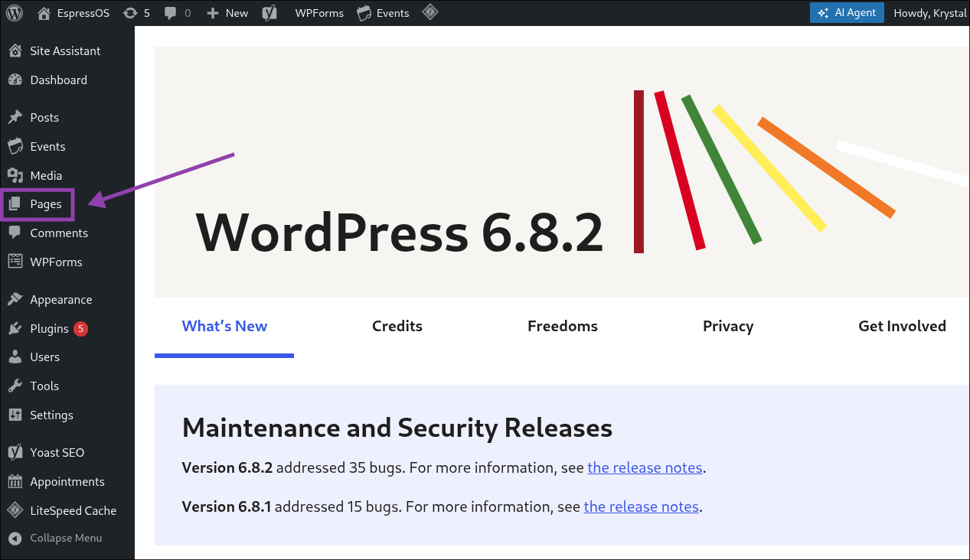Click the Settings sliders icon
This screenshot has width=970, height=560.
click(15, 415)
